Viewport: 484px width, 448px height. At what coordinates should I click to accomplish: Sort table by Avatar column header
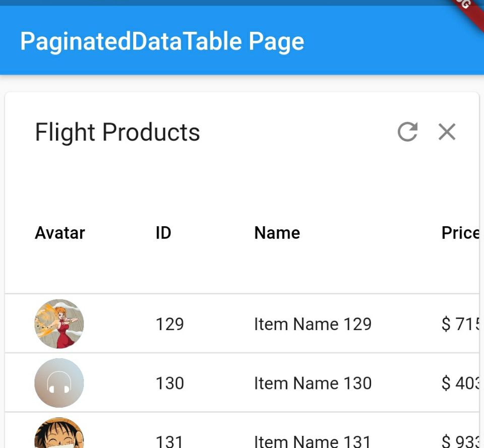click(x=60, y=233)
